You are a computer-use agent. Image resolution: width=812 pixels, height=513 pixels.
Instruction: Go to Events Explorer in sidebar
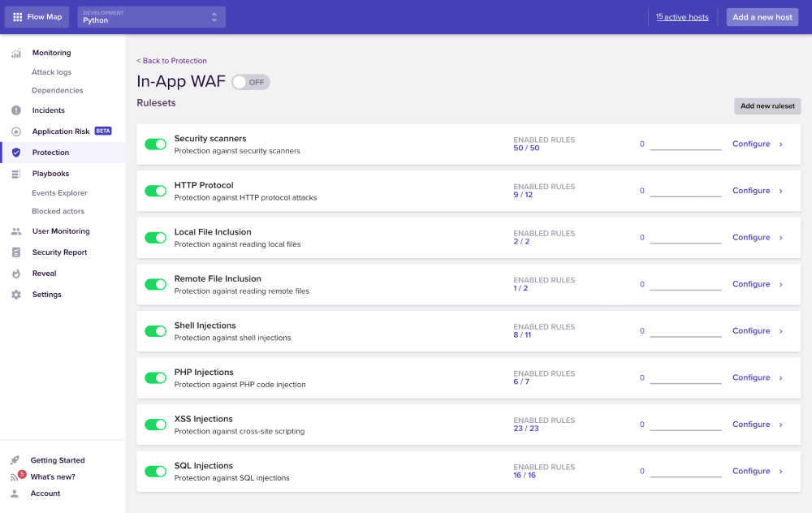59,192
